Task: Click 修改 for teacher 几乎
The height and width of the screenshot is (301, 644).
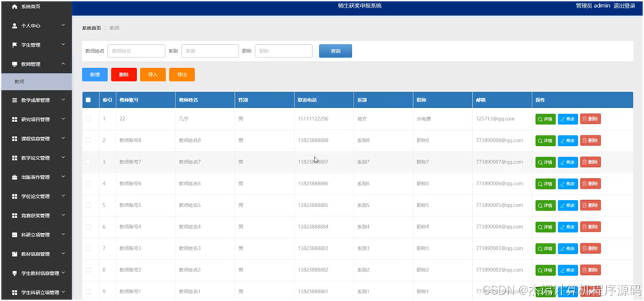Action: (568, 119)
